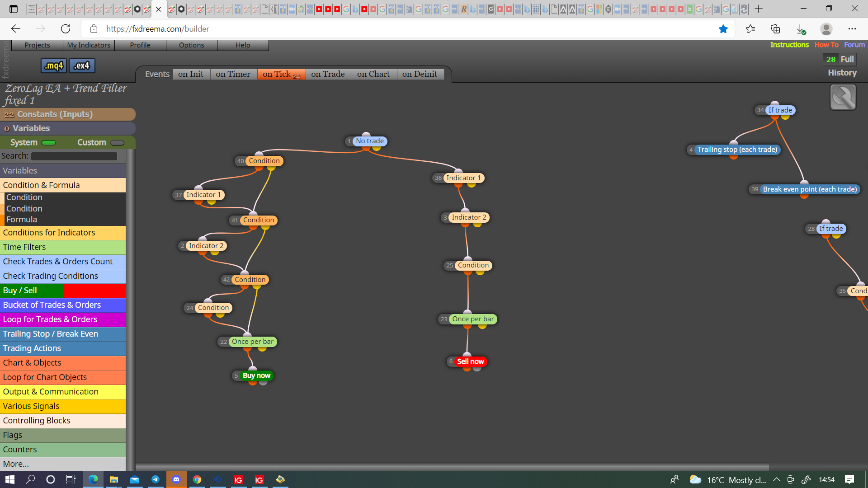Image resolution: width=868 pixels, height=488 pixels.
Task: Open the wrench tools icon
Action: 843,97
